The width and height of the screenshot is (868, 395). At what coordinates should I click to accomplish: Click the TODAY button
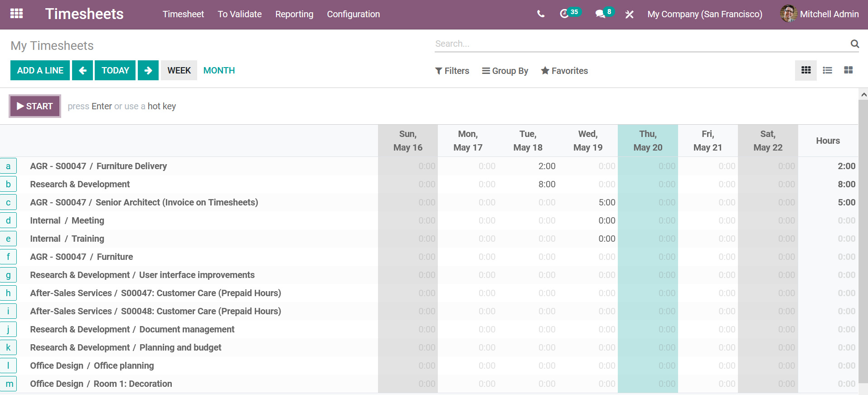(x=115, y=70)
